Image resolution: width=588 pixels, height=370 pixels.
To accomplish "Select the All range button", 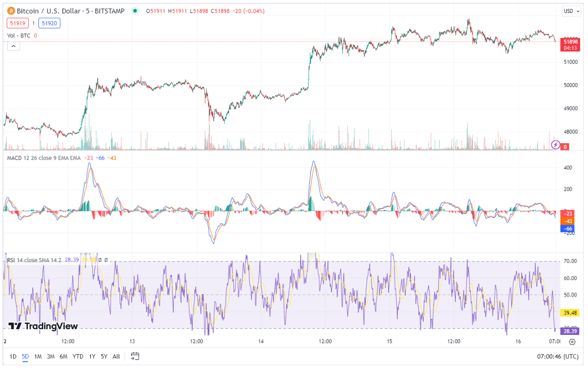I will pos(115,357).
